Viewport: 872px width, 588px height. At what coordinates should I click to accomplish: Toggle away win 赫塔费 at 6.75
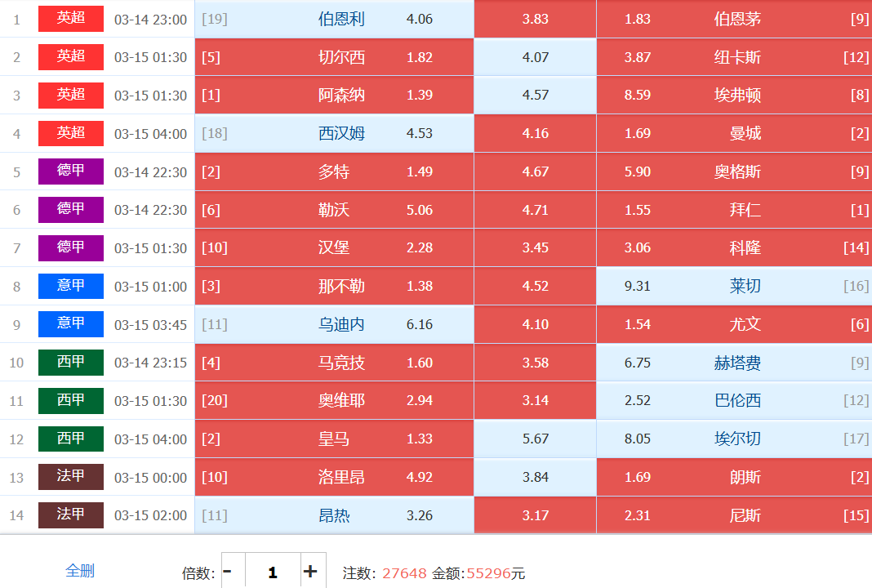(733, 363)
